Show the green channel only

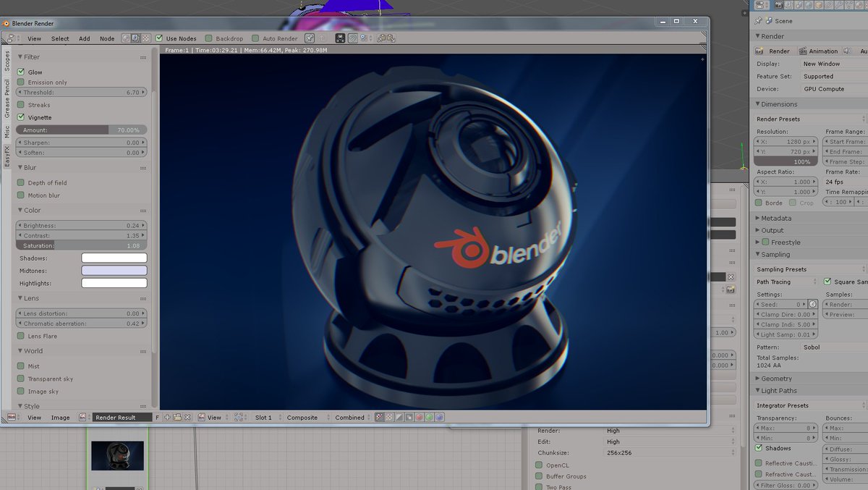point(429,418)
